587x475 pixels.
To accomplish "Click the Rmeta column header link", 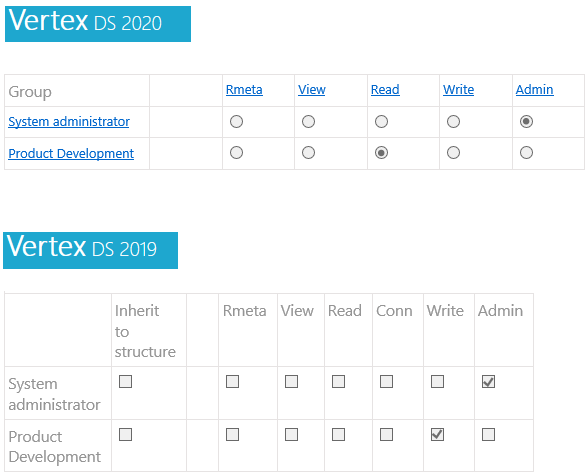I will click(244, 90).
